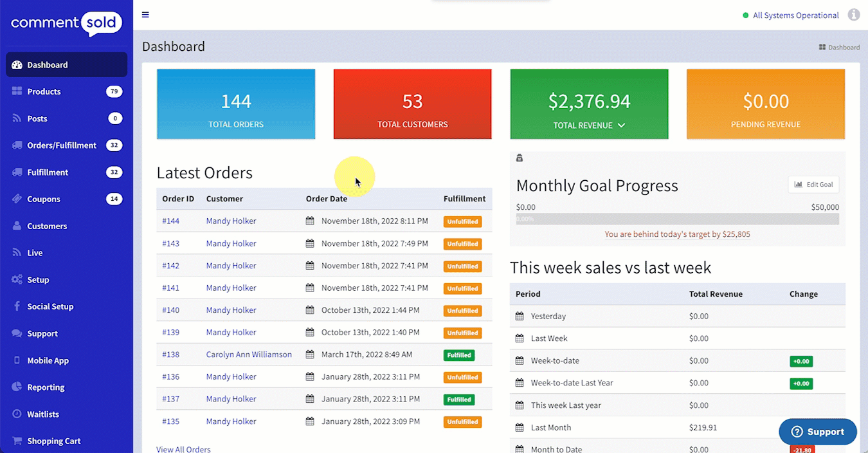Click the hamburger menu icon

point(145,15)
